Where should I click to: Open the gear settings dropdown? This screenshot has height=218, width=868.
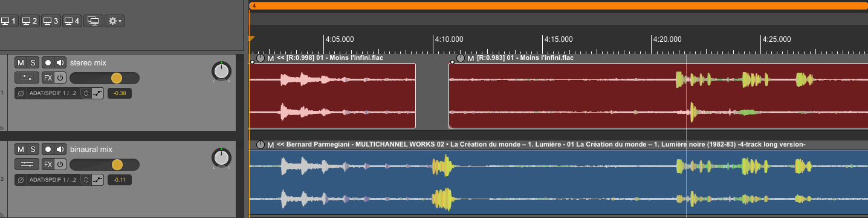pos(114,21)
